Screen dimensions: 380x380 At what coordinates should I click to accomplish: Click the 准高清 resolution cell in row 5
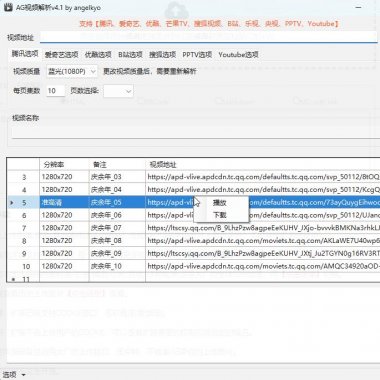coord(64,202)
